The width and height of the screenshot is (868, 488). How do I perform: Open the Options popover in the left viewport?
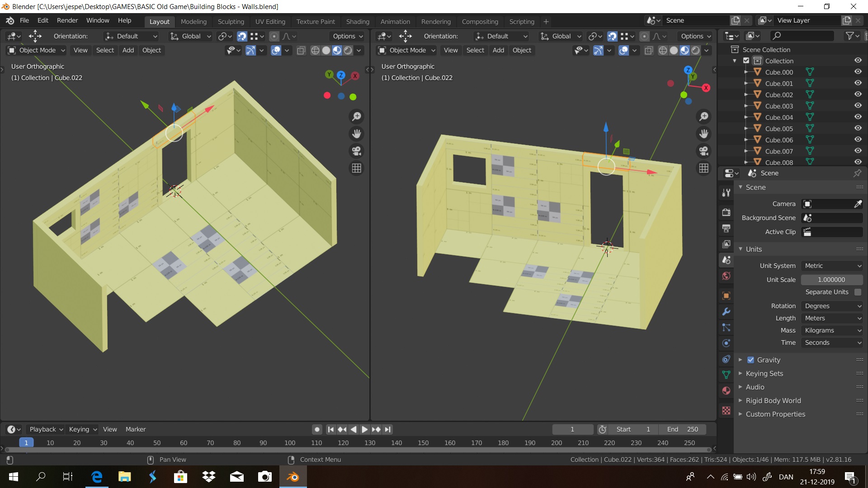tap(348, 36)
